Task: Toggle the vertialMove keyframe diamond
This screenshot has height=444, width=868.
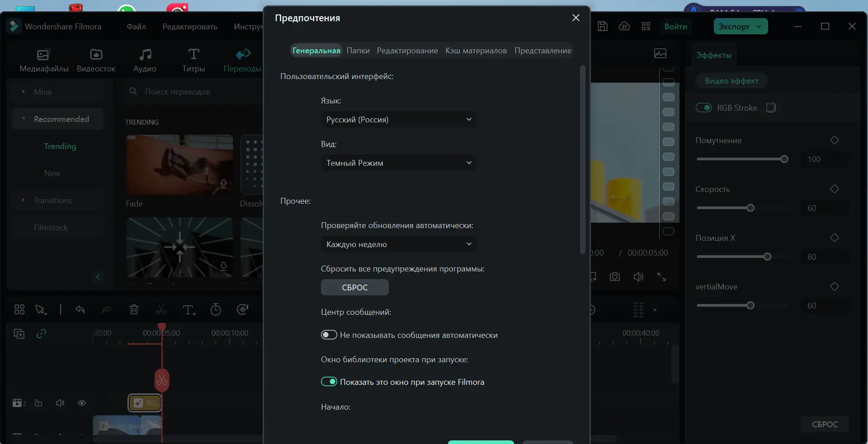Action: (835, 286)
